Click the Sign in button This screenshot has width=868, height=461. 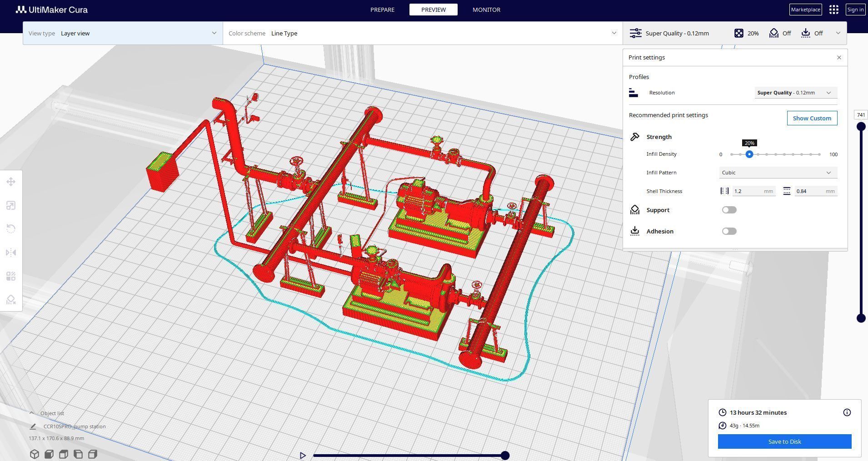(855, 10)
